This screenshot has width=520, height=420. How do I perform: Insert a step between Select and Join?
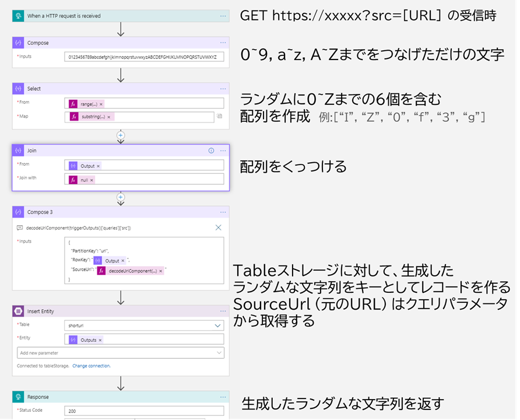[121, 135]
